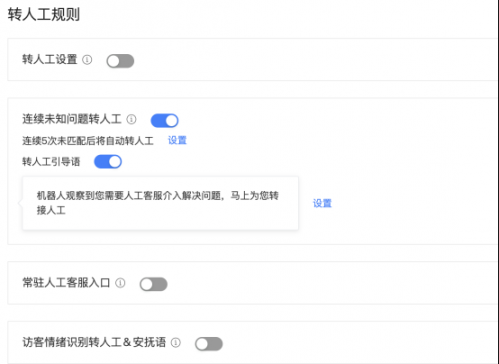Screen dimensions: 499x364
Task: Click the 机器人观察到 guide message text box
Action: (x=160, y=203)
